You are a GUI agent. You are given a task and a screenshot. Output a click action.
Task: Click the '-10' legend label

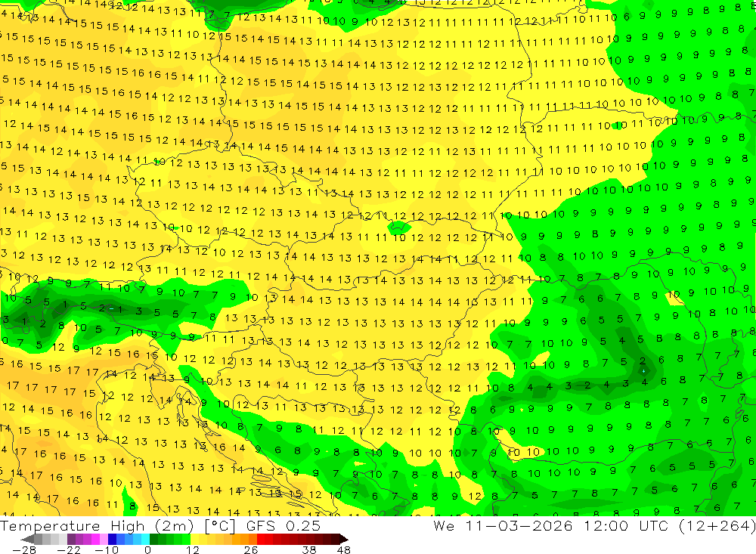(x=107, y=550)
